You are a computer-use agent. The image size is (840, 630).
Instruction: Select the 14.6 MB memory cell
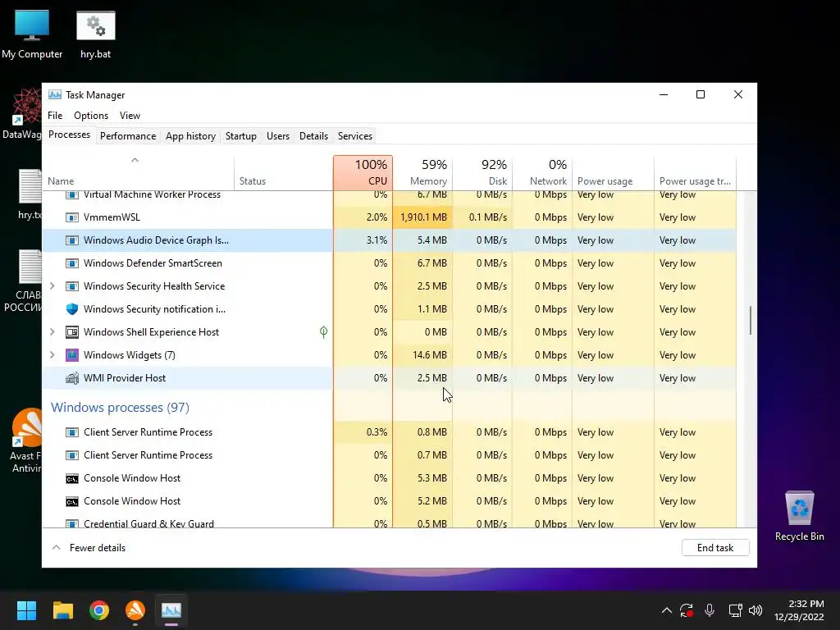point(422,355)
